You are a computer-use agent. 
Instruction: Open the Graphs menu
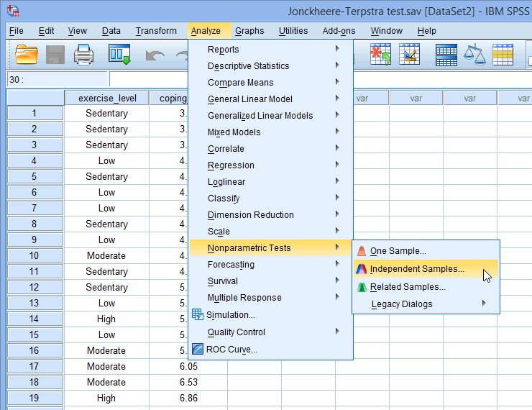click(x=249, y=31)
